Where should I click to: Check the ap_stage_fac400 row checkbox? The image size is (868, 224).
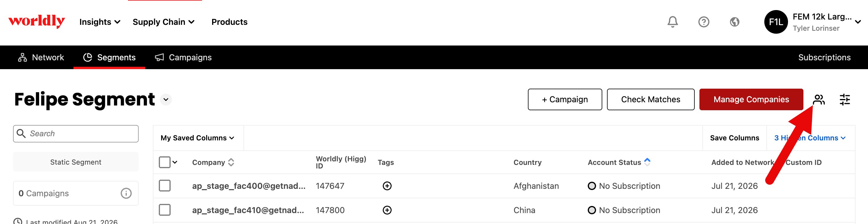coord(164,186)
